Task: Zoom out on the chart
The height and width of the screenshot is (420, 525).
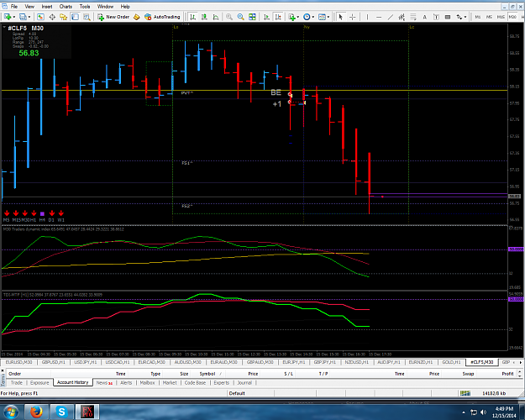Action: pyautogui.click(x=241, y=17)
